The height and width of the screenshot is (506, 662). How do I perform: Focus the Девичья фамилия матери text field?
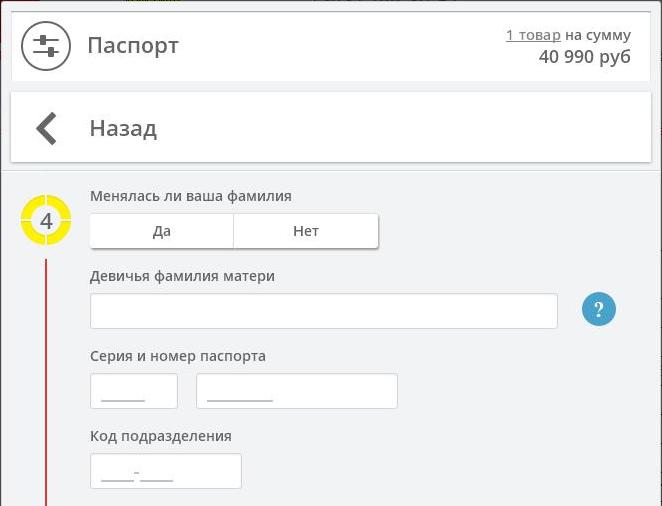coord(324,311)
